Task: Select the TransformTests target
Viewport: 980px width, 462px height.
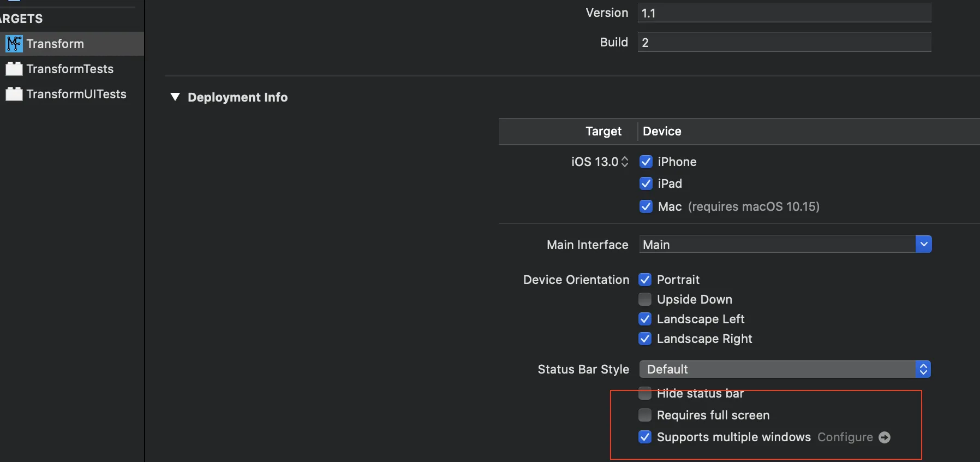Action: [70, 69]
